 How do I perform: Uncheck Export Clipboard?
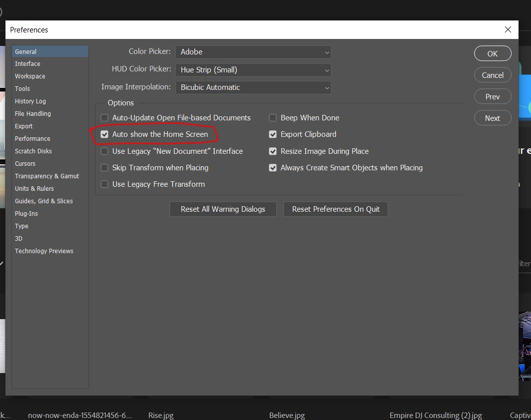273,134
